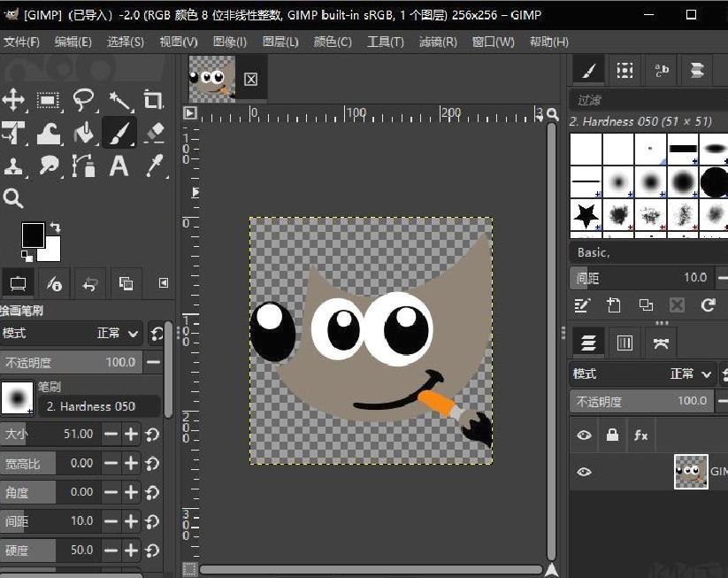This screenshot has width=728, height=578.
Task: Select the Zoom magnifier tool
Action: point(13,198)
